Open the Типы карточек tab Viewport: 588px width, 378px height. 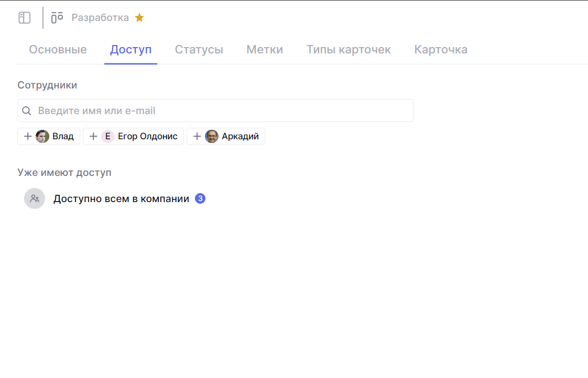click(349, 50)
